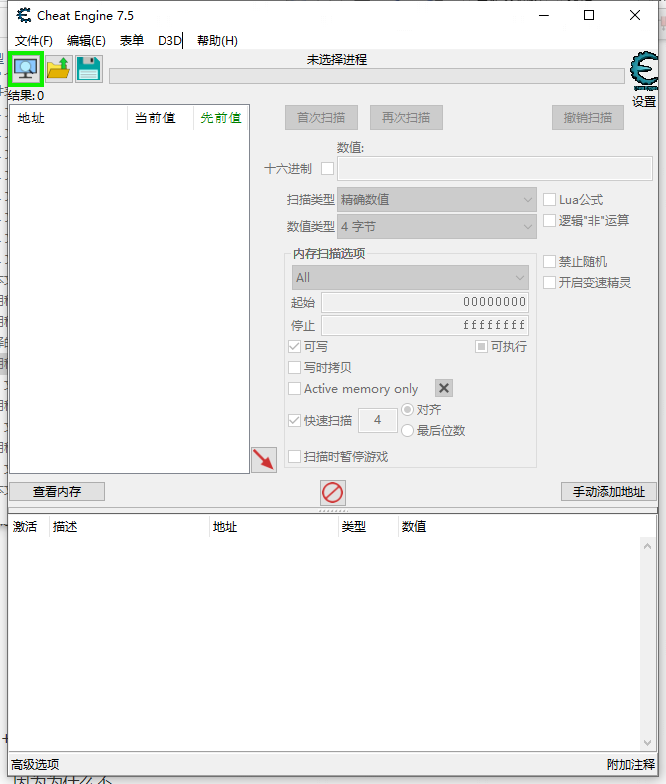
Task: Open the D3D menu
Action: pyautogui.click(x=170, y=40)
